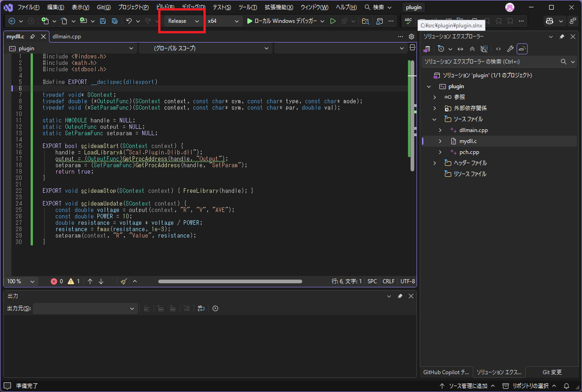This screenshot has width=582, height=392.
Task: Select pch.cpp in Solution Explorer
Action: [469, 152]
